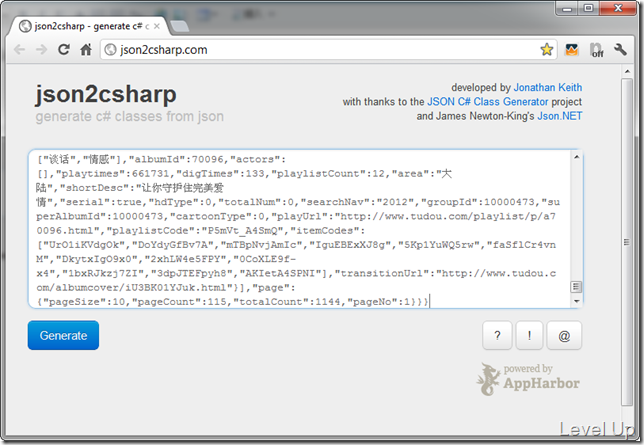Viewport: 644px width, 445px height.
Task: Click the page vertical scrollbar thumb
Action: [627, 242]
